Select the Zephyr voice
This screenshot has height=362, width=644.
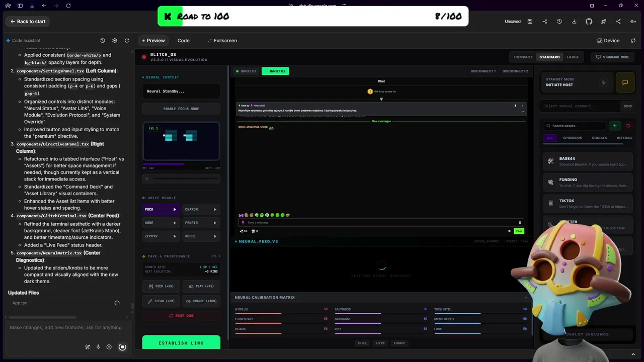pyautogui.click(x=161, y=236)
